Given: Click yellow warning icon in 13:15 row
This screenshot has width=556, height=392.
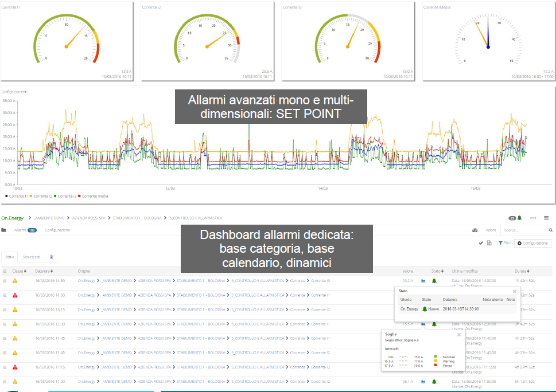Looking at the screenshot, I should point(15,309).
